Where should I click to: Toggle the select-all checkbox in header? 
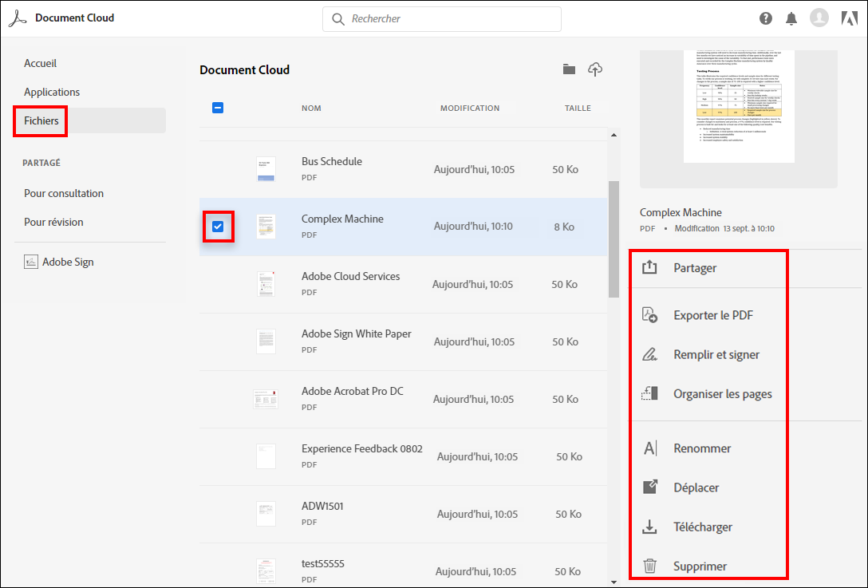218,108
